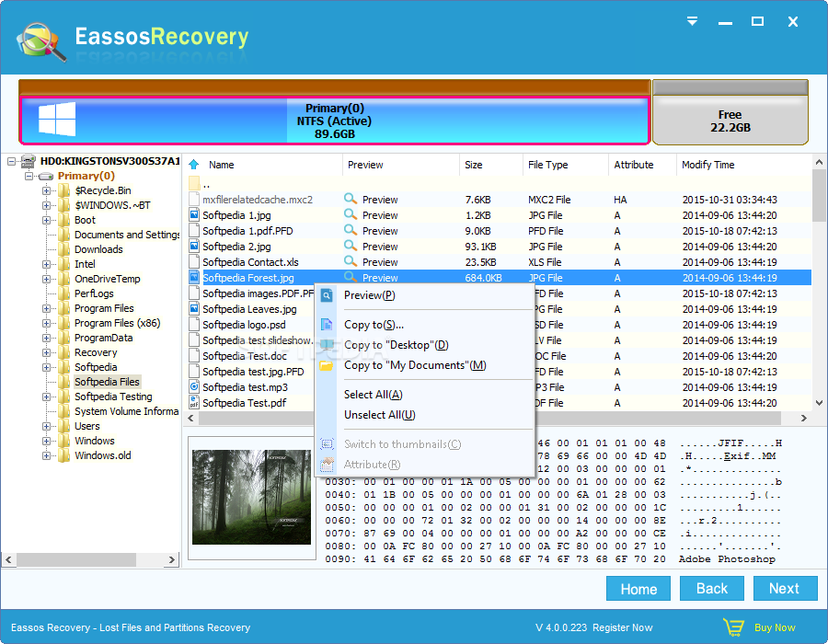828x644 pixels.
Task: Click the up-folder arrow icon beside Name
Action: [194, 165]
